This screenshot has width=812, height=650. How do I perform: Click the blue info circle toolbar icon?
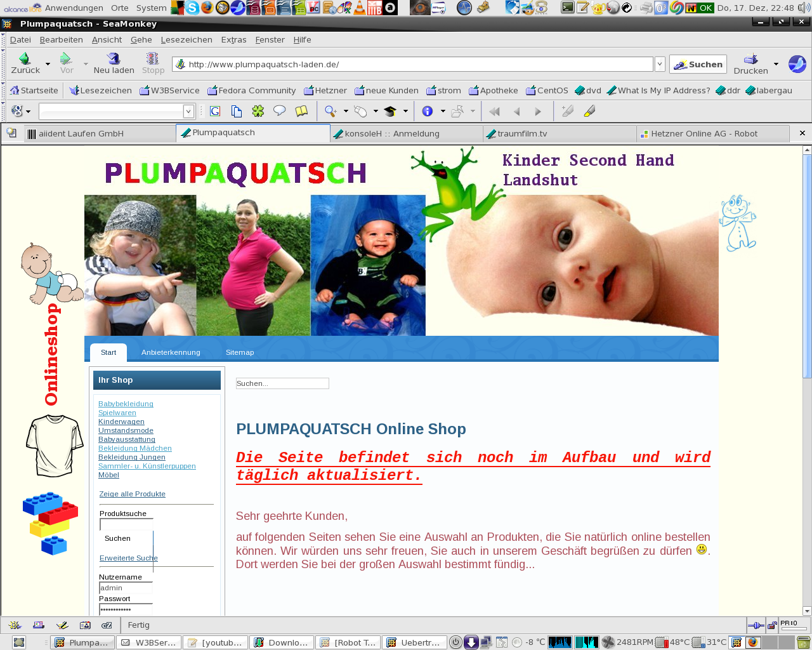[x=428, y=111]
